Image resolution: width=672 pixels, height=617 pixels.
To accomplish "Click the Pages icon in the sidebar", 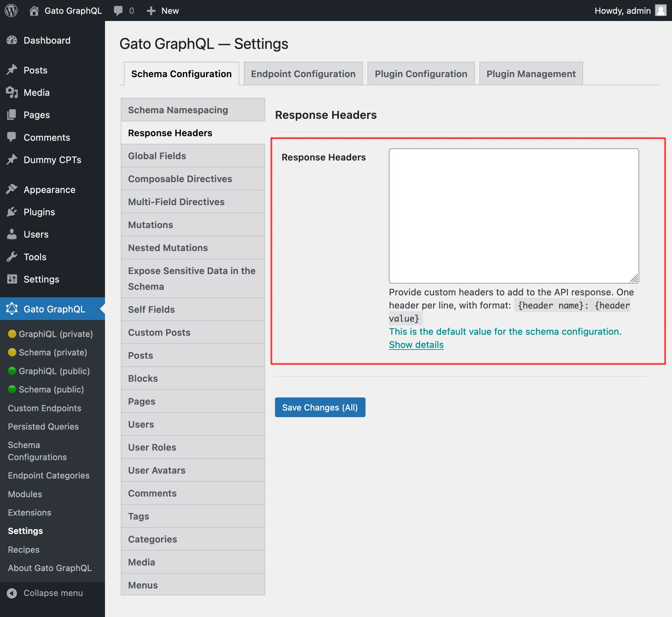I will tap(12, 115).
